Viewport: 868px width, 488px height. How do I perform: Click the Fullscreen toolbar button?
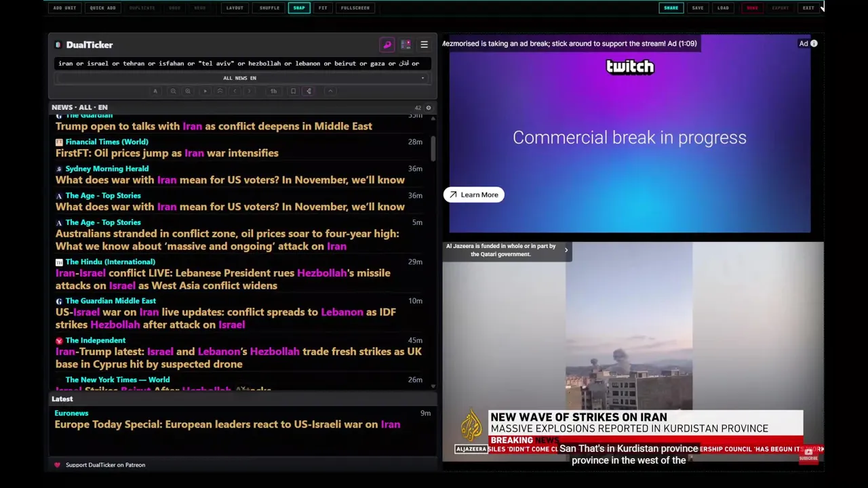pos(355,8)
